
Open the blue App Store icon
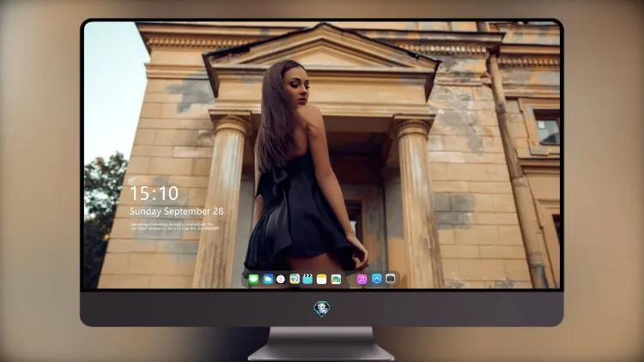[x=377, y=279]
